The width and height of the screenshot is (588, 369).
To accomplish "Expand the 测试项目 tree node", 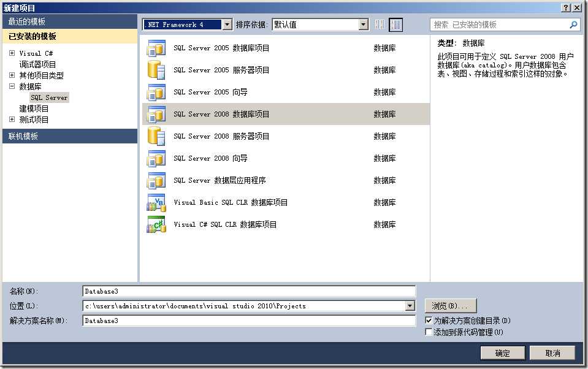I will [12, 120].
